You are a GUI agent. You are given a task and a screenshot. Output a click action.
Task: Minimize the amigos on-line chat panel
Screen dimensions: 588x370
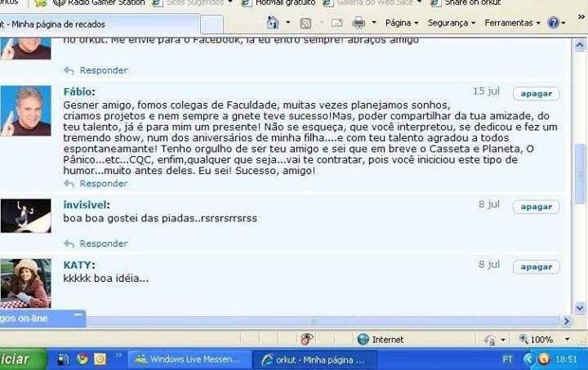click(78, 315)
